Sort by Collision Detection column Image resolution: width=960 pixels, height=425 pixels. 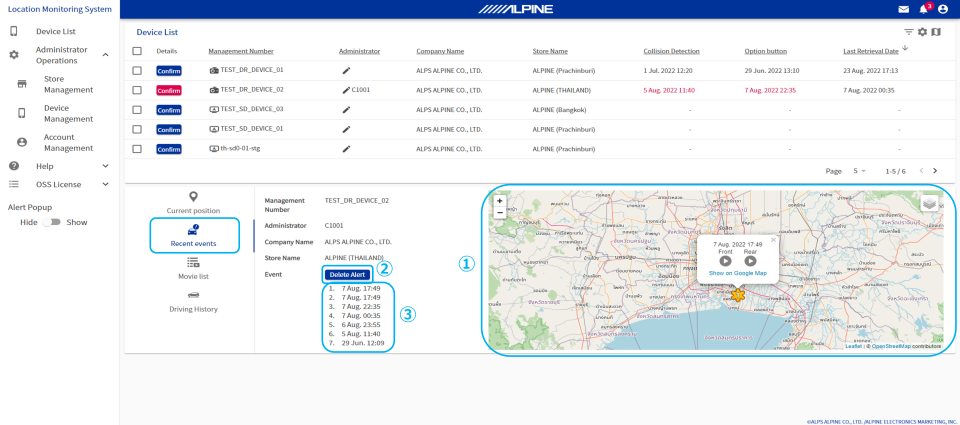671,51
